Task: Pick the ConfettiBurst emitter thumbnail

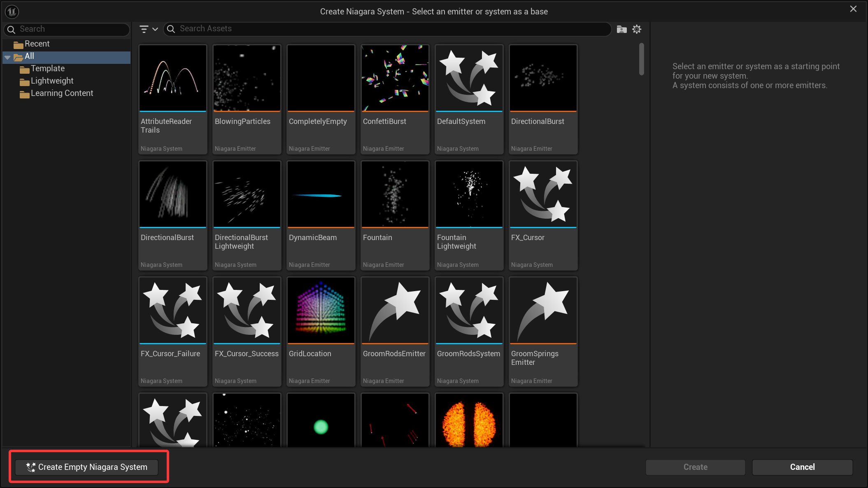Action: point(395,78)
